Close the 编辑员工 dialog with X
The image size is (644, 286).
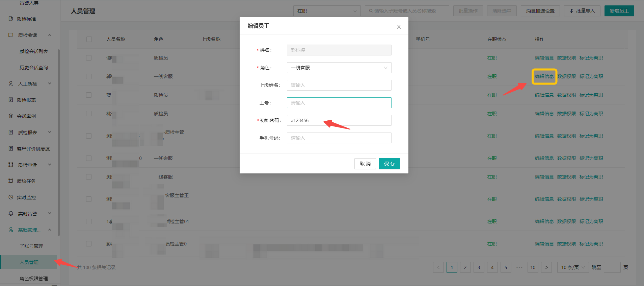click(x=399, y=27)
